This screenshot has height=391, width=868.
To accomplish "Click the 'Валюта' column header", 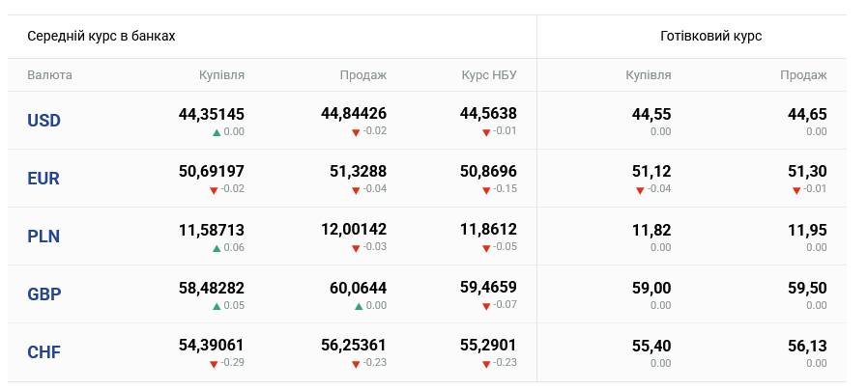I will pos(49,75).
